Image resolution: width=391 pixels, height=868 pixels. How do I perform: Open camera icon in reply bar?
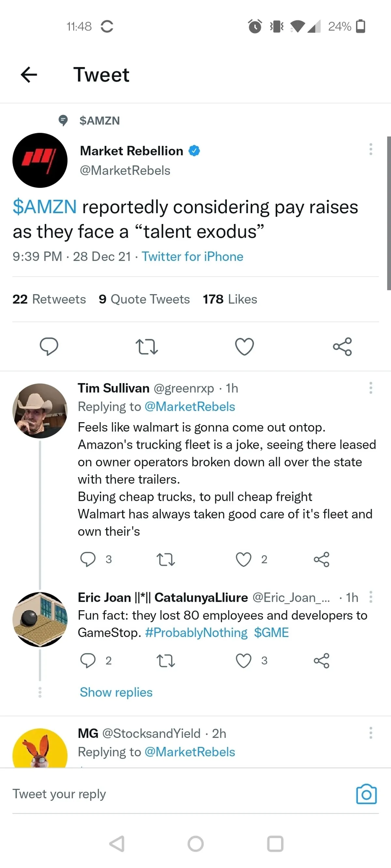[366, 794]
